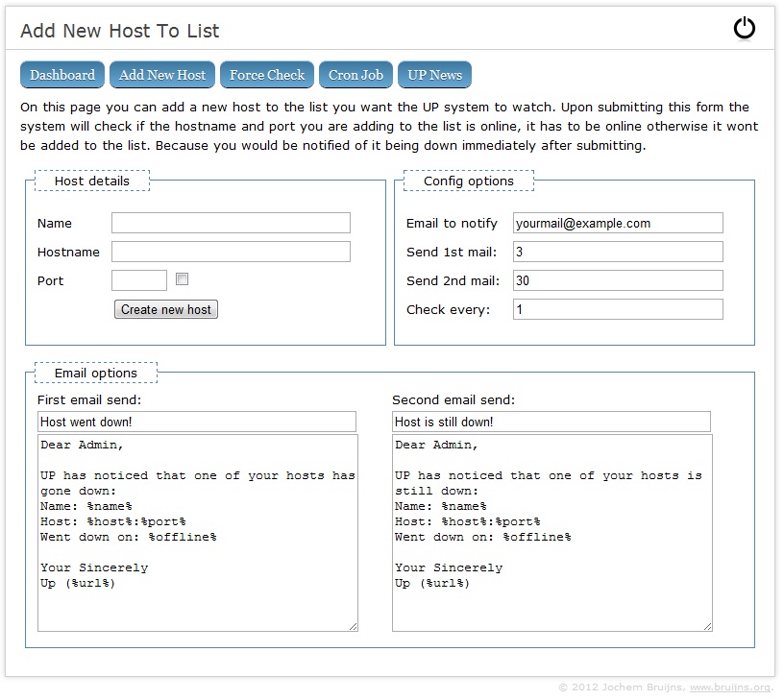Select the Check every value field
The image size is (784, 700).
click(x=618, y=309)
